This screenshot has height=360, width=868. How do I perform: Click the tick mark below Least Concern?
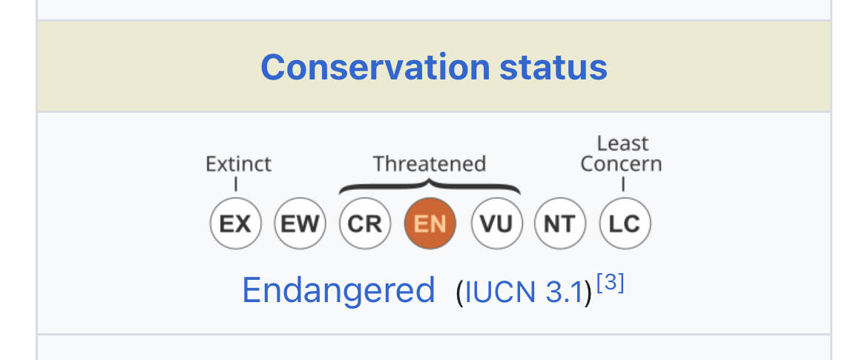(x=623, y=184)
